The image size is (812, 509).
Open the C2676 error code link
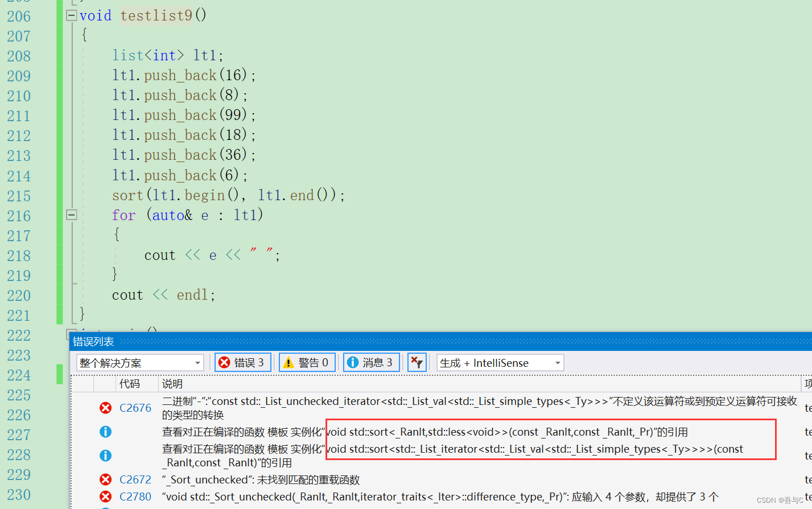135,408
